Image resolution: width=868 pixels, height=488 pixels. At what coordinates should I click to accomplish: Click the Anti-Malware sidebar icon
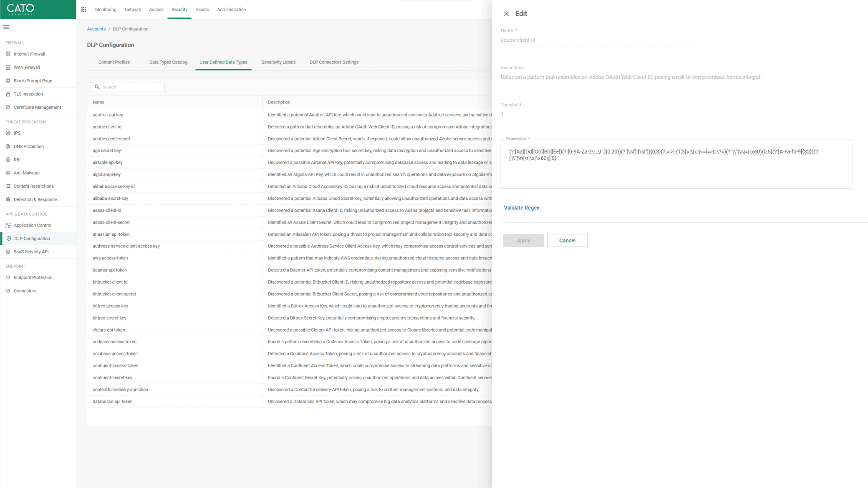8,173
